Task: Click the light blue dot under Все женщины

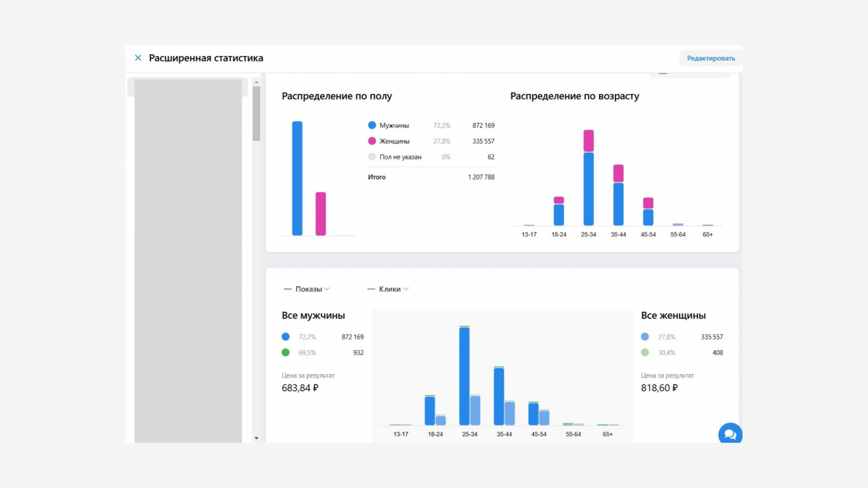Action: click(645, 337)
